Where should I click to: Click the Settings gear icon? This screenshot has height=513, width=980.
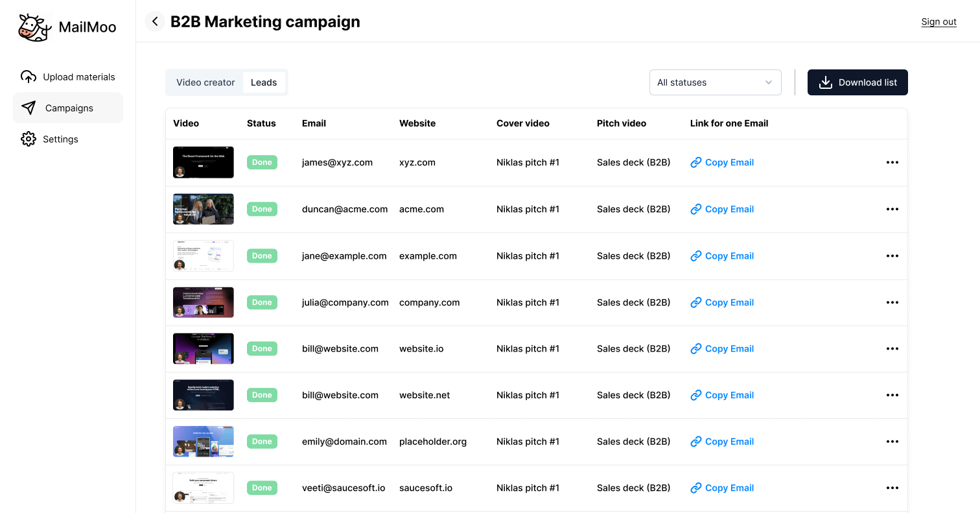tap(29, 139)
